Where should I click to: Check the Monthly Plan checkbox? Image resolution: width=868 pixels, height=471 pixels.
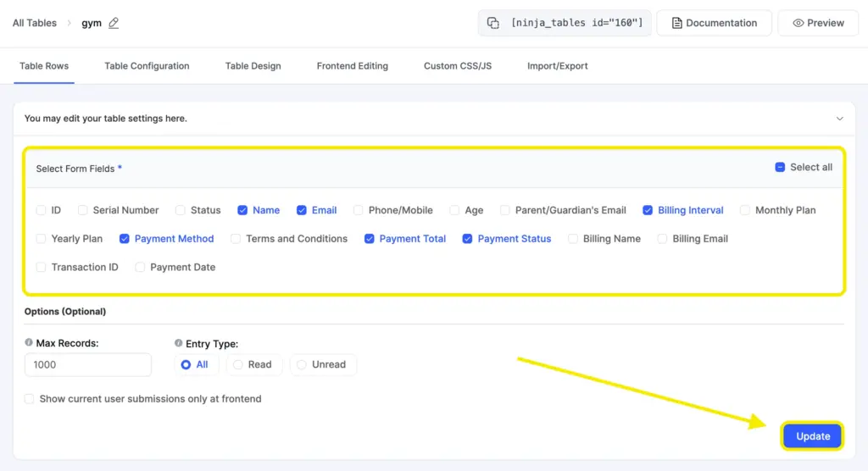coord(745,210)
